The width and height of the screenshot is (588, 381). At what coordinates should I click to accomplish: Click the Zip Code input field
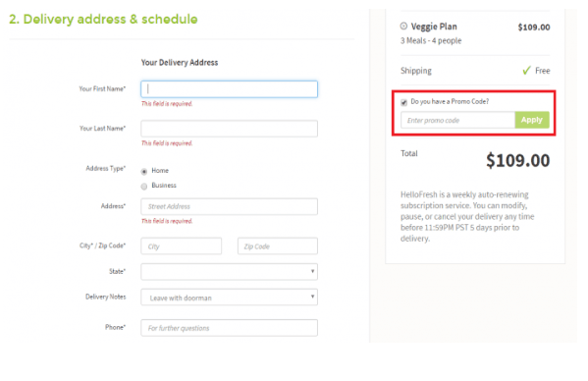pos(278,246)
